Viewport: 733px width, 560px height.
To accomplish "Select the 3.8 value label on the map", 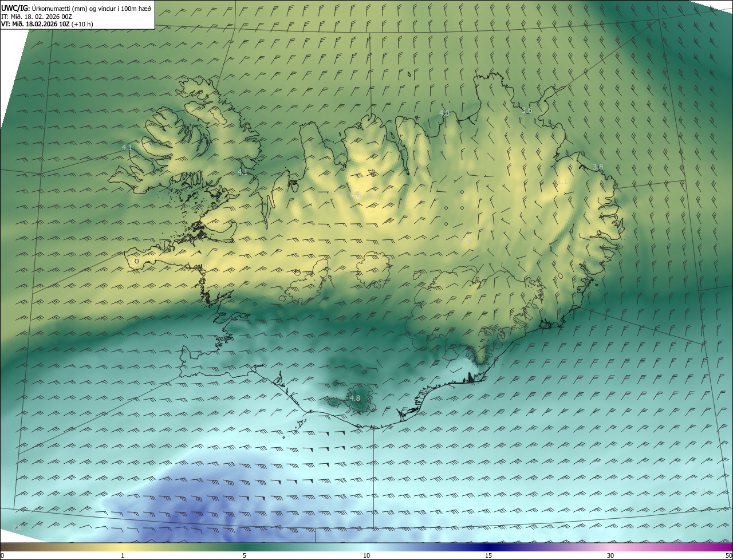I will pyautogui.click(x=598, y=167).
